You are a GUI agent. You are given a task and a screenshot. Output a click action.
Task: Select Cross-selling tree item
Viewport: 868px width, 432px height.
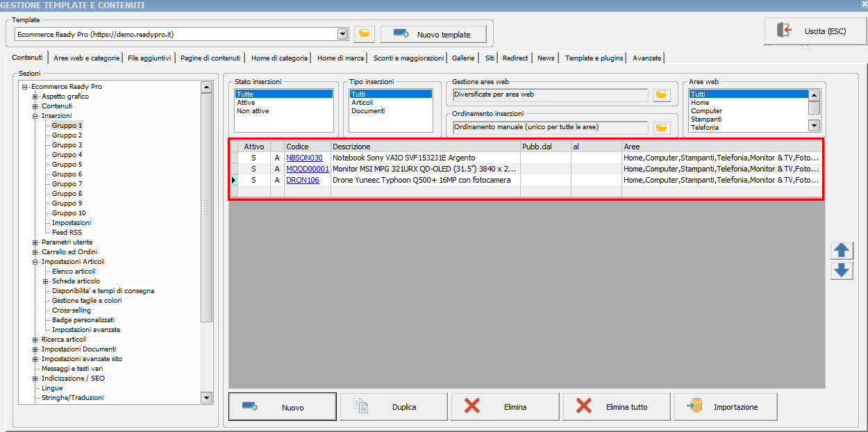(x=72, y=310)
